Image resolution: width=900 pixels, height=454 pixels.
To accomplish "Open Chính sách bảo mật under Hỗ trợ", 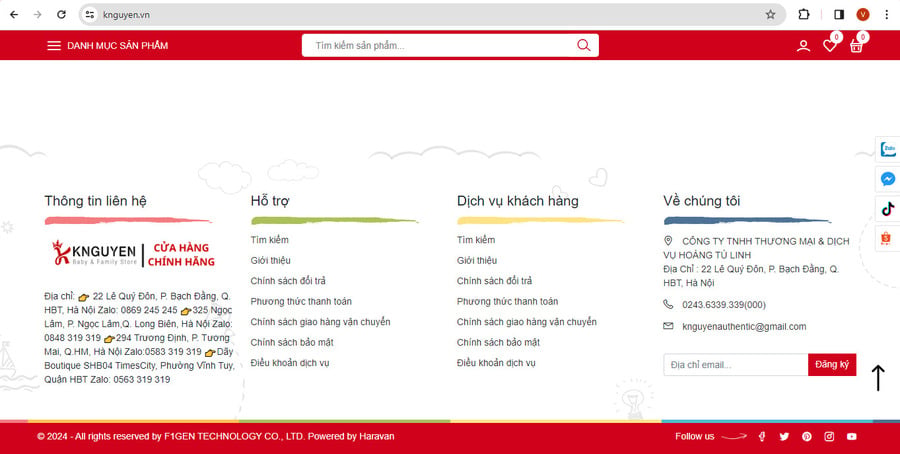I will 292,343.
